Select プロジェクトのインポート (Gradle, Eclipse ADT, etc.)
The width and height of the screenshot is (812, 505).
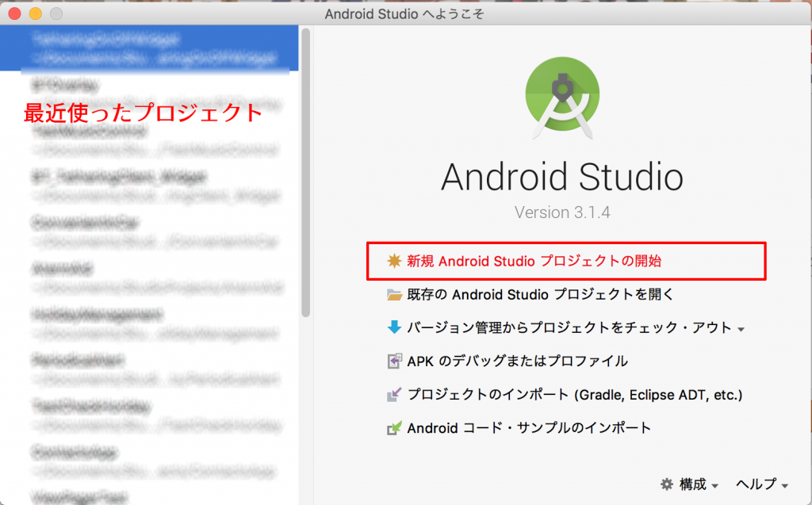coord(575,395)
